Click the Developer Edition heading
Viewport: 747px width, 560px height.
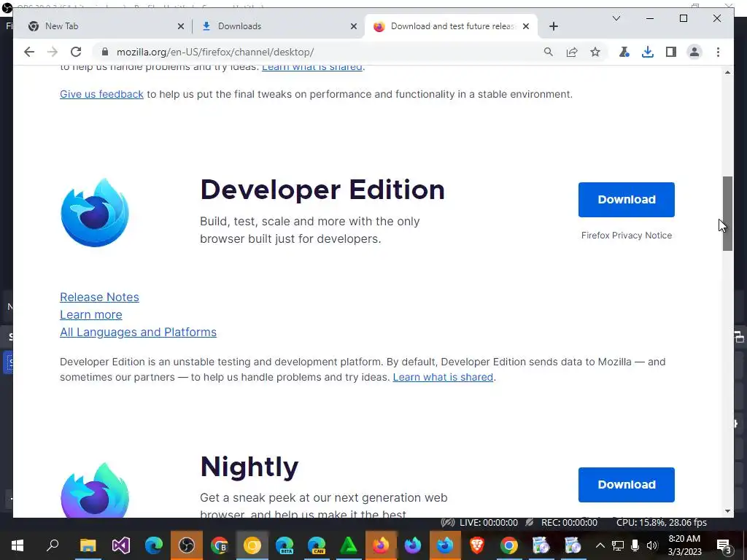pyautogui.click(x=322, y=190)
